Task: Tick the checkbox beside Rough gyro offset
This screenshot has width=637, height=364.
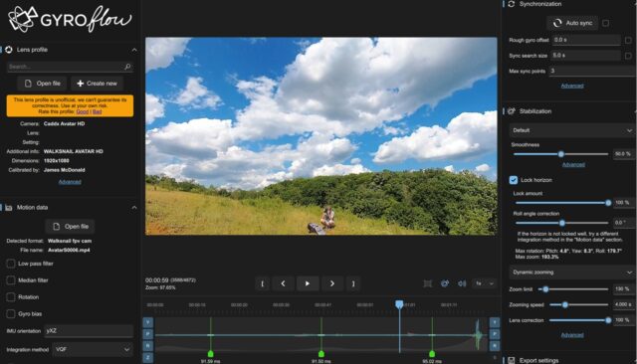Action: [628, 40]
